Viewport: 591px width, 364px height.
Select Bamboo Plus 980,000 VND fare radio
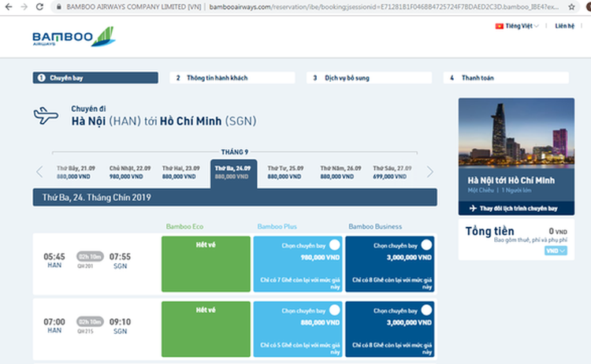tap(335, 245)
